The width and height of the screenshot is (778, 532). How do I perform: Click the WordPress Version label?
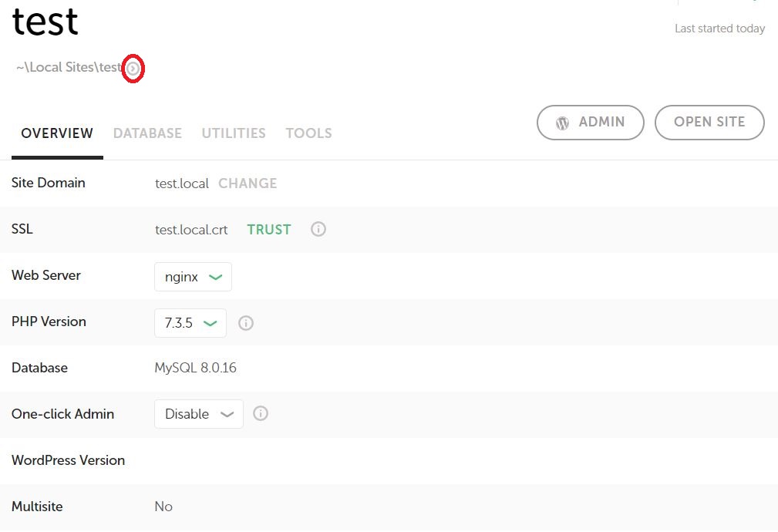(68, 460)
